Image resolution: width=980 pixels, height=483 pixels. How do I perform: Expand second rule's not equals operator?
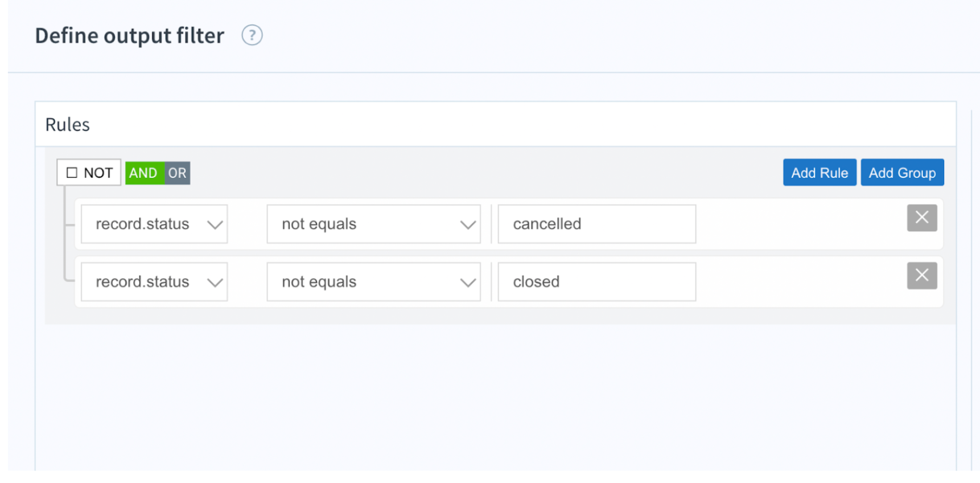pyautogui.click(x=373, y=282)
